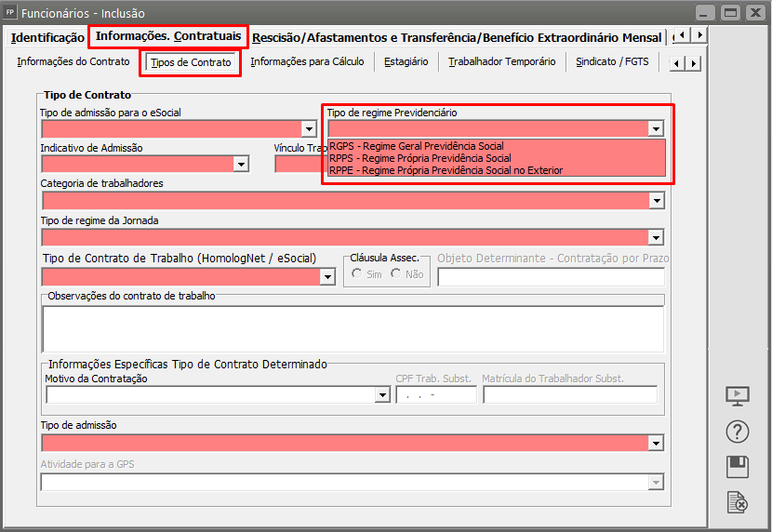Select Não for Cláusula Assec.

pyautogui.click(x=396, y=274)
